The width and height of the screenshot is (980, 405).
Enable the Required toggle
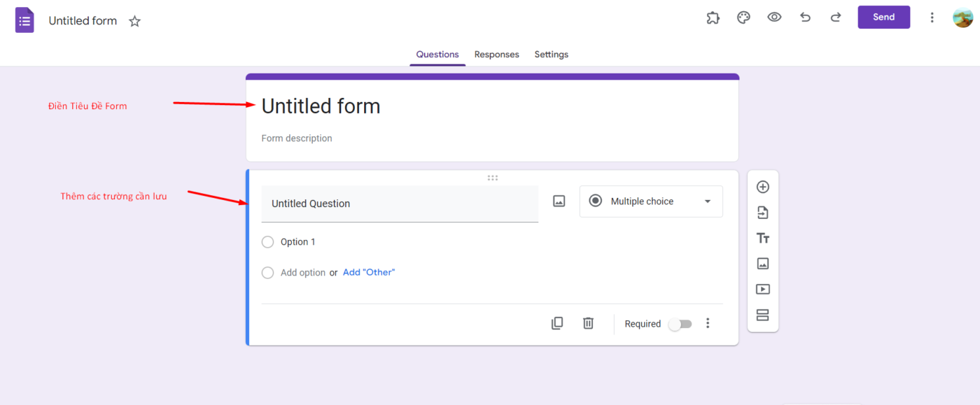680,324
